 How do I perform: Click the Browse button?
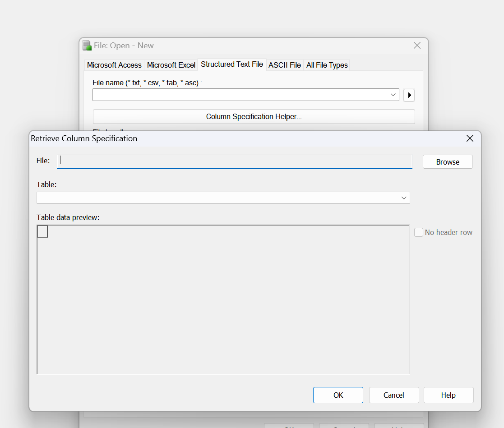(x=448, y=161)
